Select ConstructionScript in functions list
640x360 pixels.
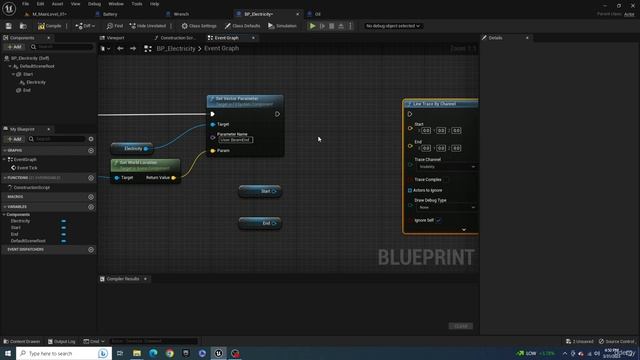32,188
